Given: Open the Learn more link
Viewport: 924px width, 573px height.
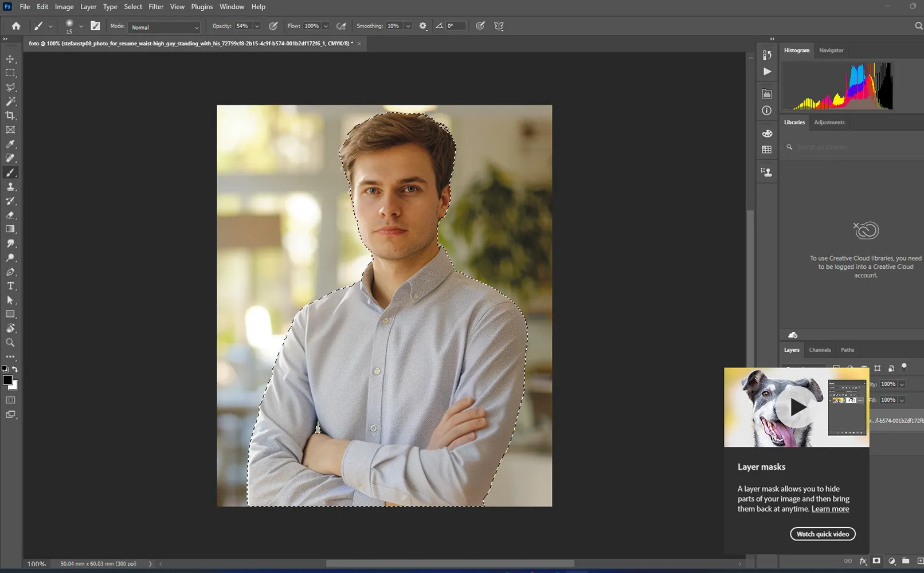Looking at the screenshot, I should (830, 509).
